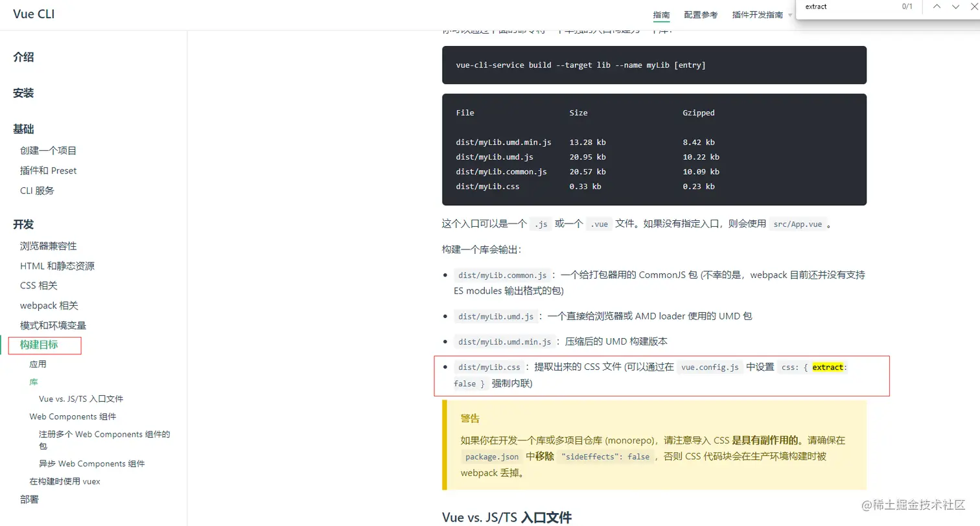Open 插件和 Preset sidebar page
Image resolution: width=980 pixels, height=526 pixels.
click(x=49, y=170)
